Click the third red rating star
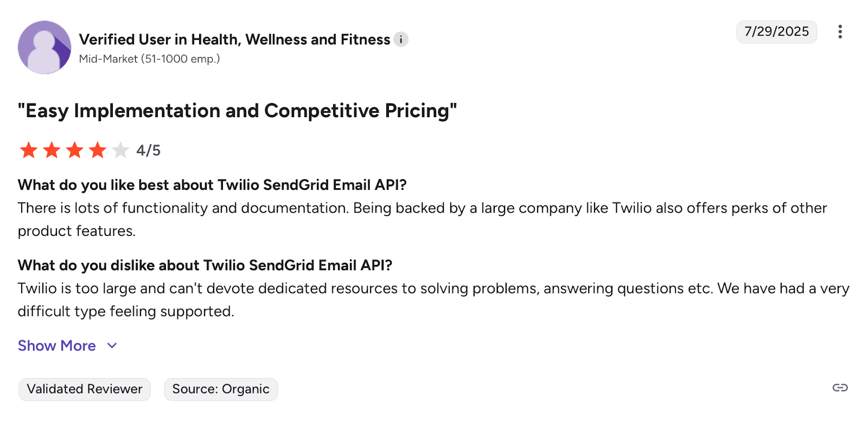Viewport: 868px width, 423px height. 75,150
